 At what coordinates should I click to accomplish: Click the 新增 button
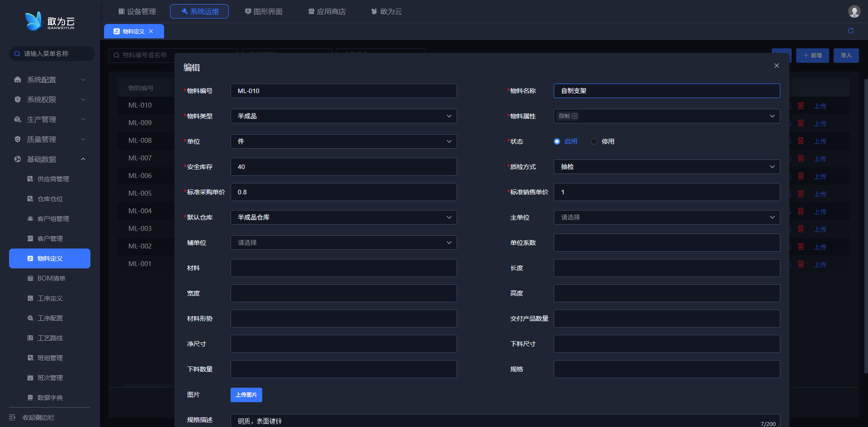tap(812, 56)
